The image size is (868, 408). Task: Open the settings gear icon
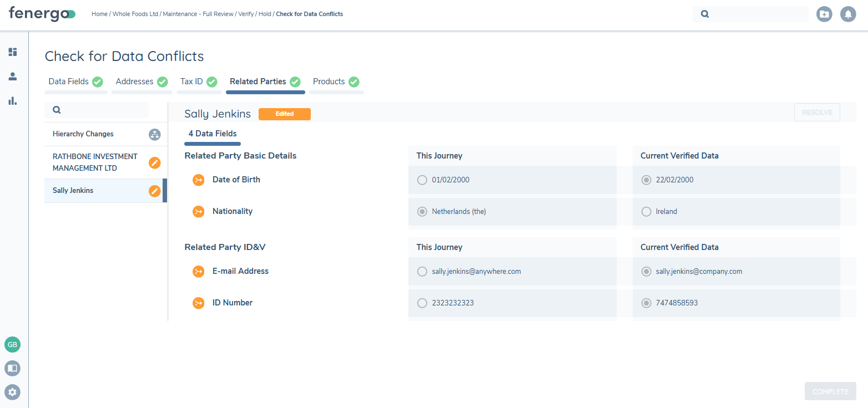coord(12,392)
